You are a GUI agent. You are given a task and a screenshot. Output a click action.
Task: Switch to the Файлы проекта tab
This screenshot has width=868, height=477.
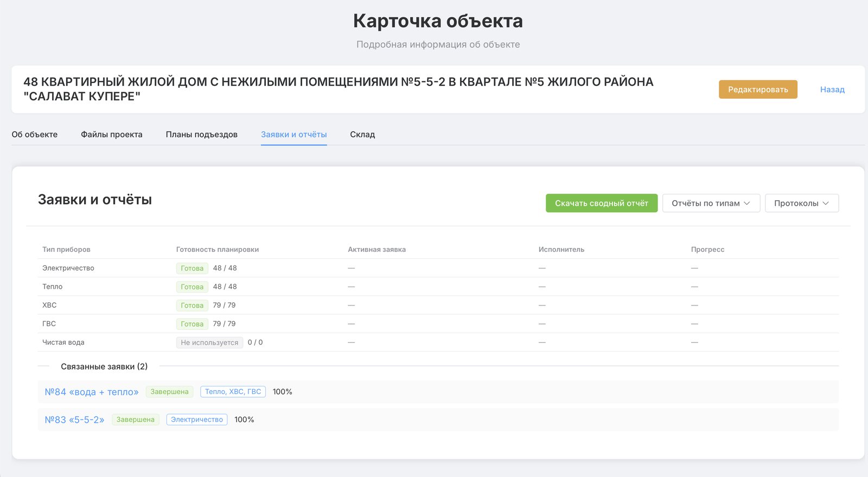point(112,135)
